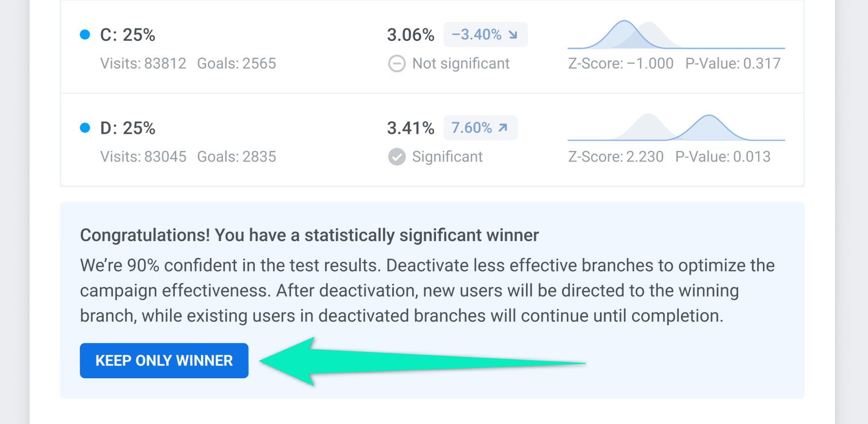
Task: Click the Goals: 2835 stat
Action: (x=236, y=157)
